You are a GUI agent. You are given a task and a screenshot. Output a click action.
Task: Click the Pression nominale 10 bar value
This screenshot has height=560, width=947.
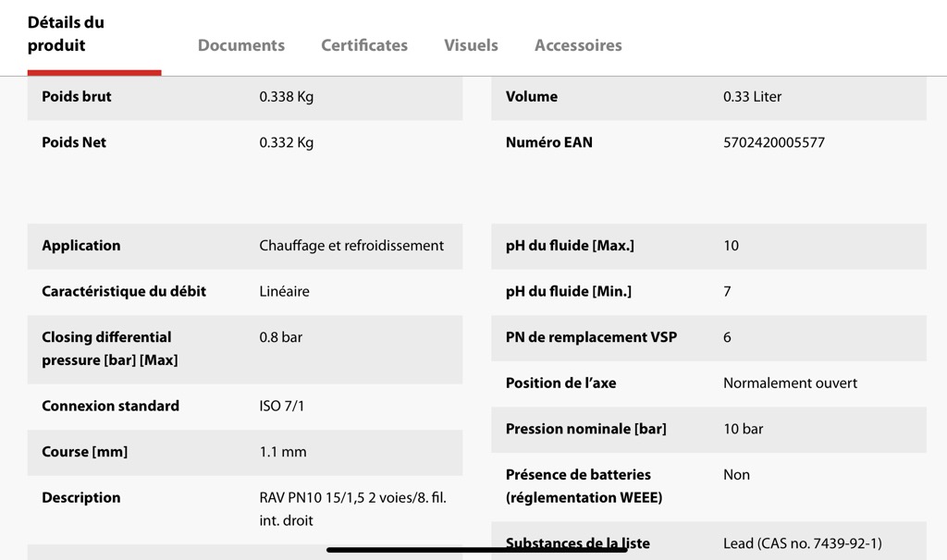point(743,429)
